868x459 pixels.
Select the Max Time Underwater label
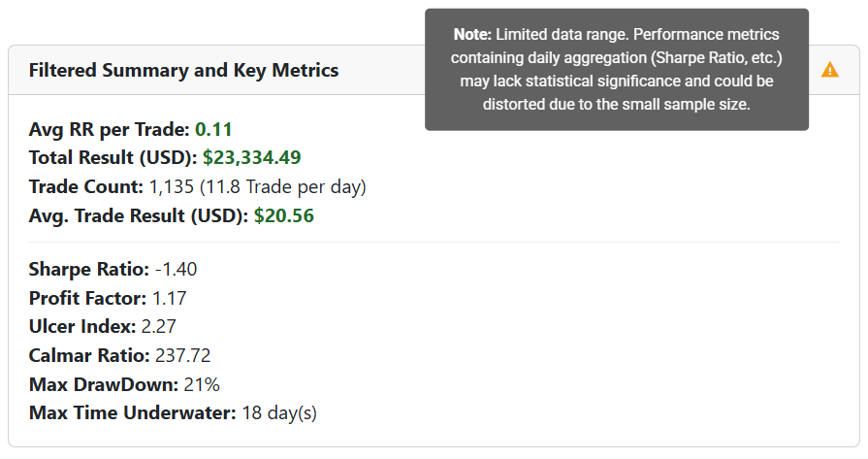(132, 413)
